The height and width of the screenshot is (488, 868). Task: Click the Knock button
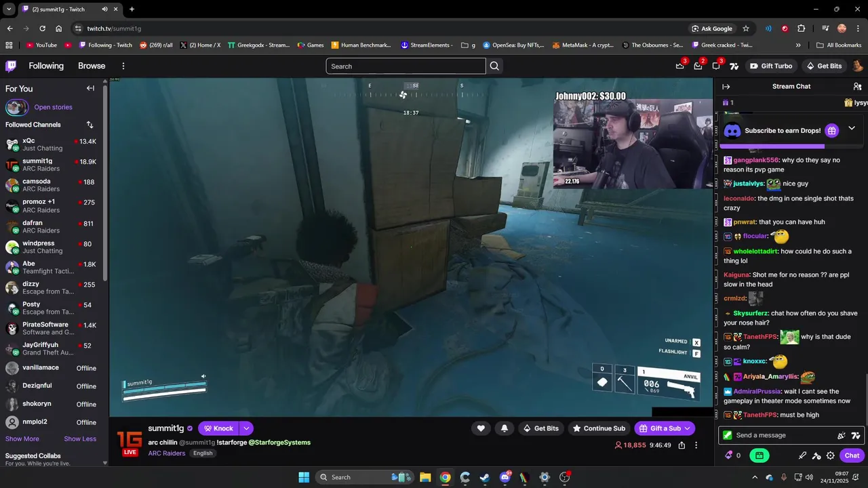coord(218,428)
